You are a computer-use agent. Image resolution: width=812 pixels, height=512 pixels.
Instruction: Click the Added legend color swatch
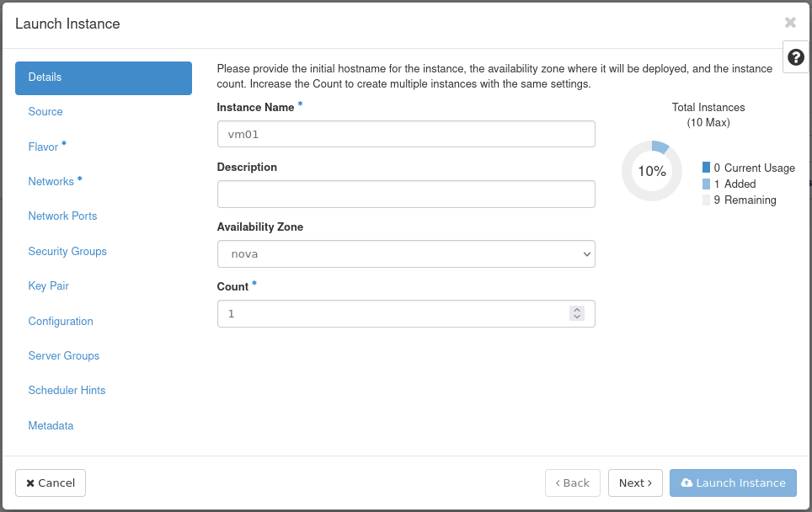(x=706, y=184)
